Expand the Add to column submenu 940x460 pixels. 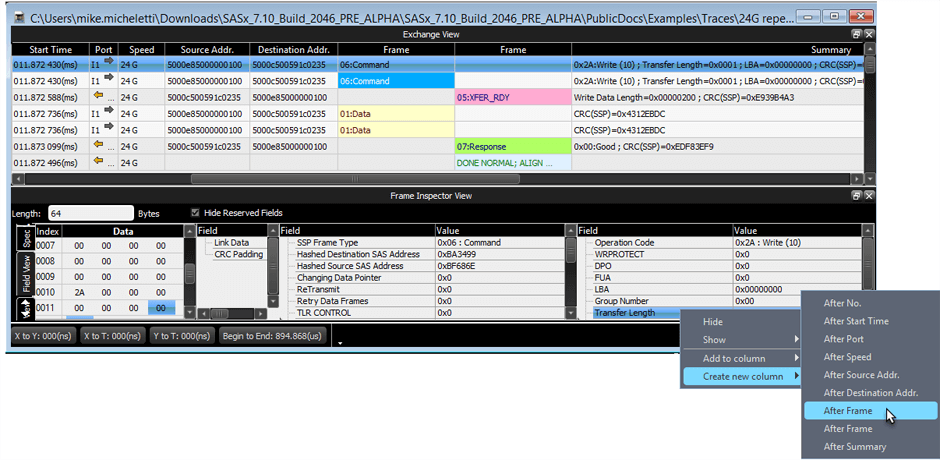pyautogui.click(x=741, y=358)
